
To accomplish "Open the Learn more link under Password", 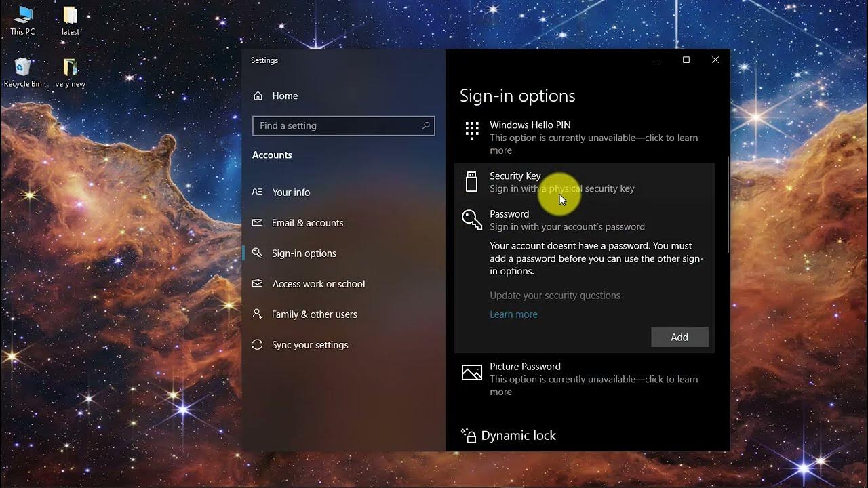I will (513, 314).
